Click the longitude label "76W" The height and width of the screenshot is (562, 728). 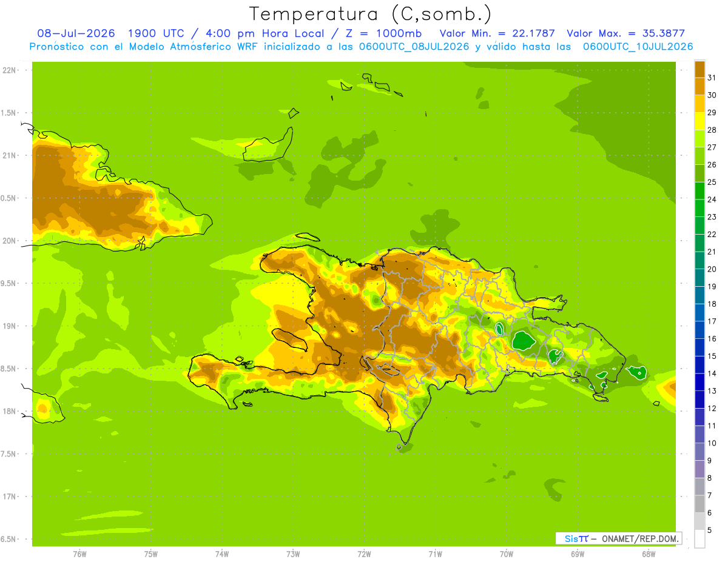click(x=79, y=554)
